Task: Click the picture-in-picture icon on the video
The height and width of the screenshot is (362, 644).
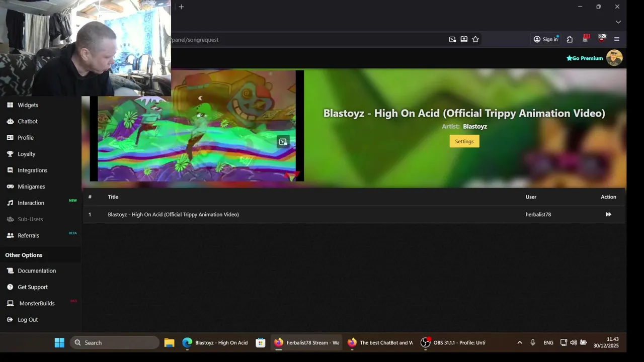Action: point(283,142)
